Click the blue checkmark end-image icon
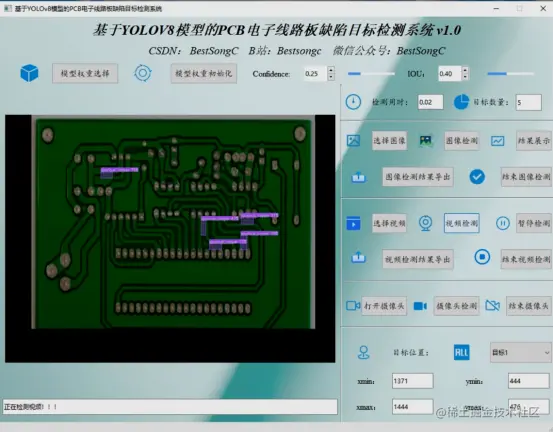This screenshot has height=432, width=553. pyautogui.click(x=477, y=177)
